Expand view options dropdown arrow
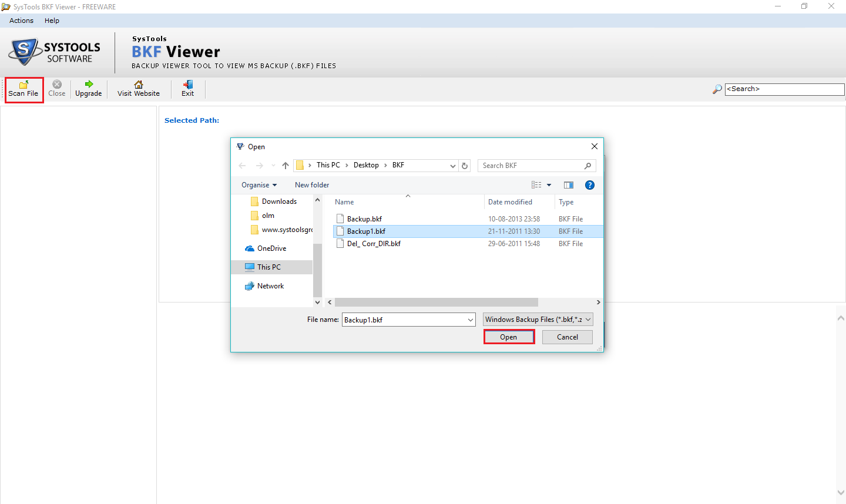The height and width of the screenshot is (504, 846). (x=549, y=185)
